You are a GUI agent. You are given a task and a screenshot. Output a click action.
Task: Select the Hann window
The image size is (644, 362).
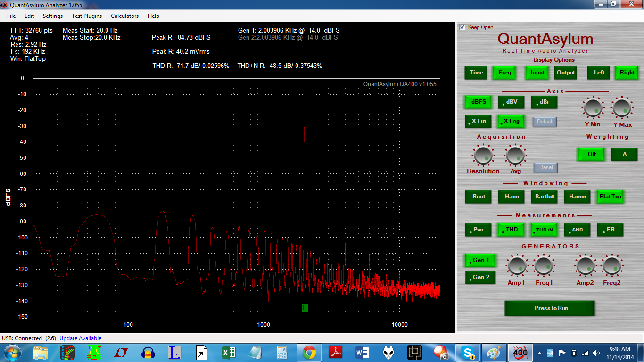(x=512, y=197)
